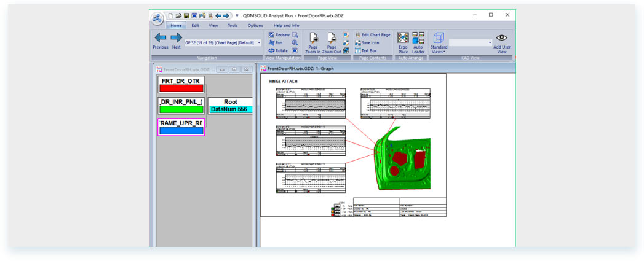Click bottom icon in Page View column
Viewport: 644px width, 261px height.
click(346, 50)
